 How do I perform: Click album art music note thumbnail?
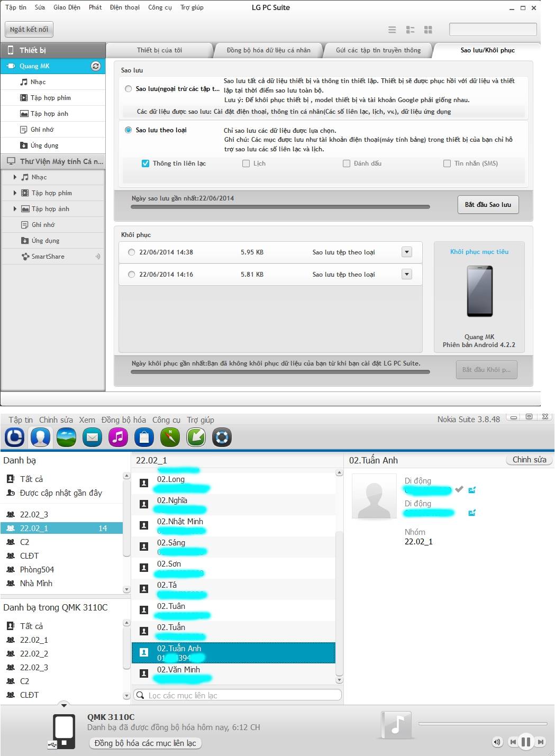pyautogui.click(x=397, y=725)
